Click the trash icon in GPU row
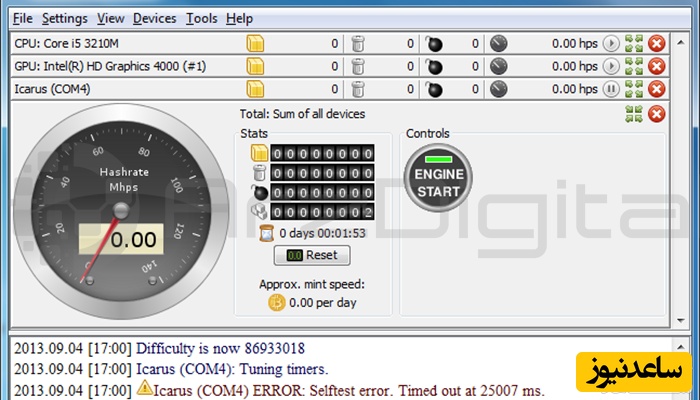This screenshot has height=400, width=700. [358, 66]
